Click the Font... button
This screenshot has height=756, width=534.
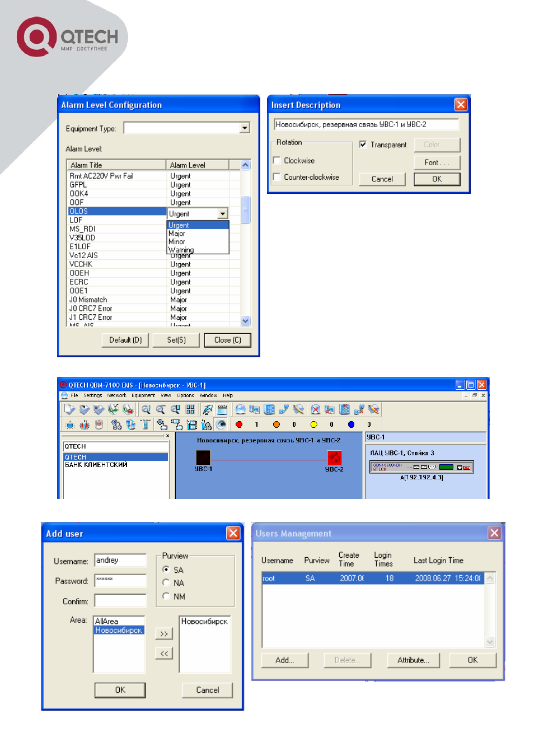tap(437, 162)
